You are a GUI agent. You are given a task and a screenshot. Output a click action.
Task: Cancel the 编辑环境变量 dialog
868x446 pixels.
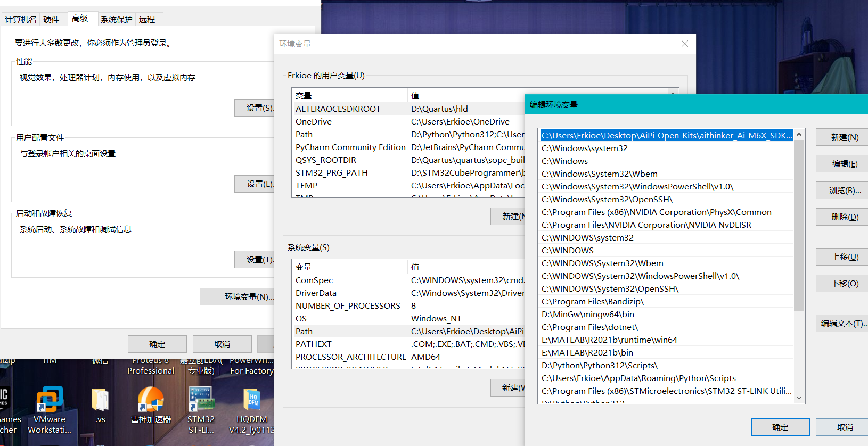tap(843, 427)
